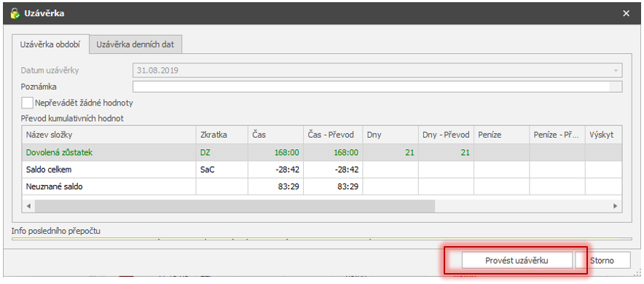Viewport: 644px width, 284px height.
Task: Click Čas - Převod value -28:42
Action: [333, 170]
